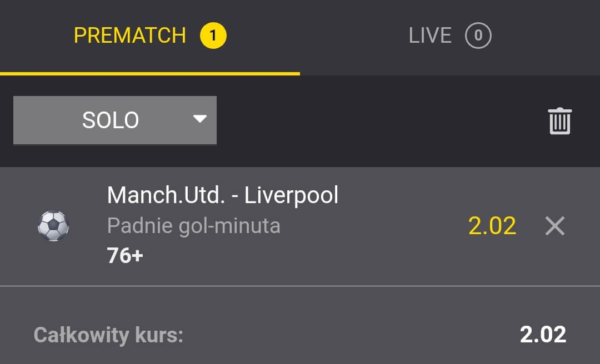Remove the Manch.Utd. - Liverpool bet
The height and width of the screenshot is (364, 600).
pyautogui.click(x=554, y=226)
